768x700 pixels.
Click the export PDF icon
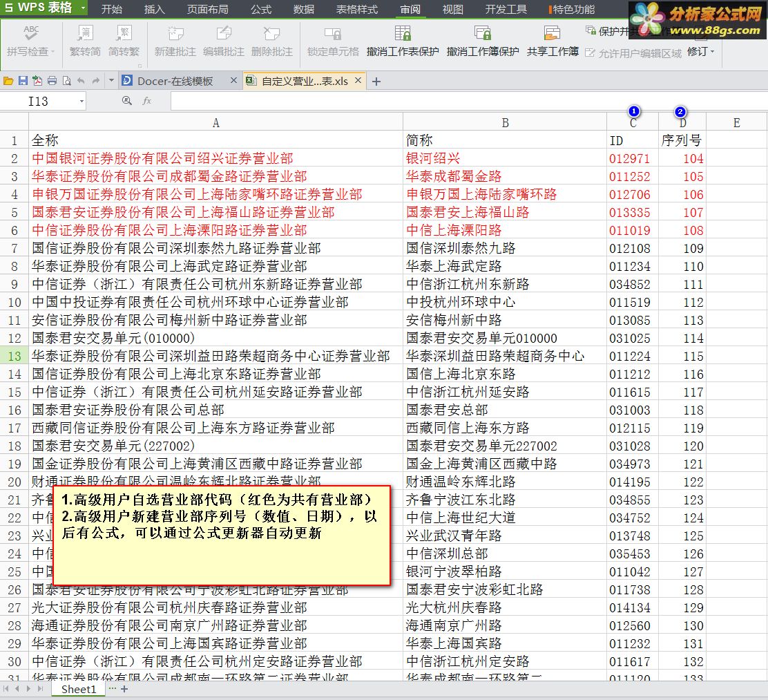tap(37, 81)
